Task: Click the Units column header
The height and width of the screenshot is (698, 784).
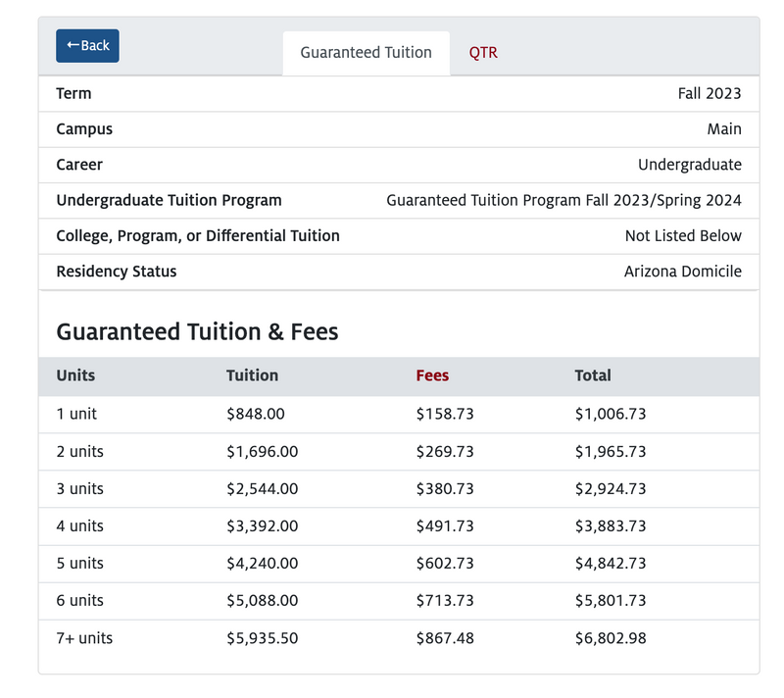Action: pos(75,375)
